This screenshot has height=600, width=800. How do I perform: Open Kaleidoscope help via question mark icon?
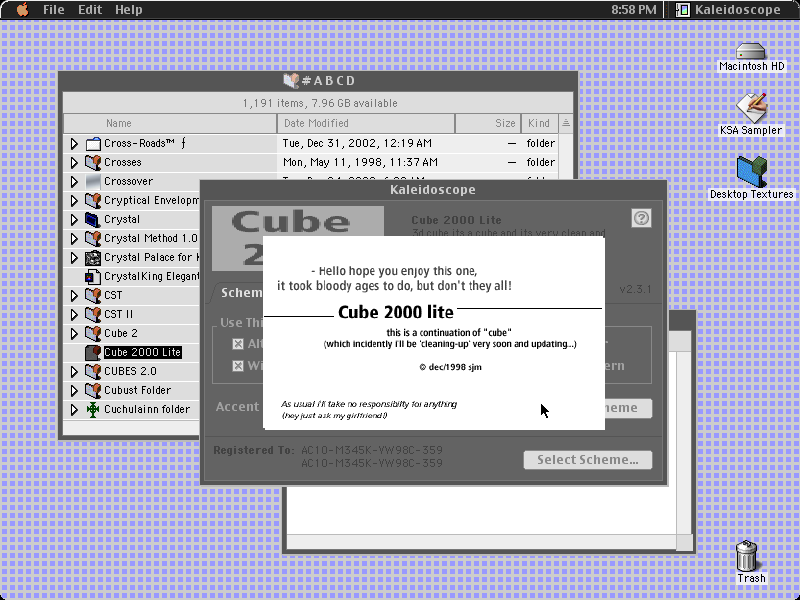tap(641, 218)
